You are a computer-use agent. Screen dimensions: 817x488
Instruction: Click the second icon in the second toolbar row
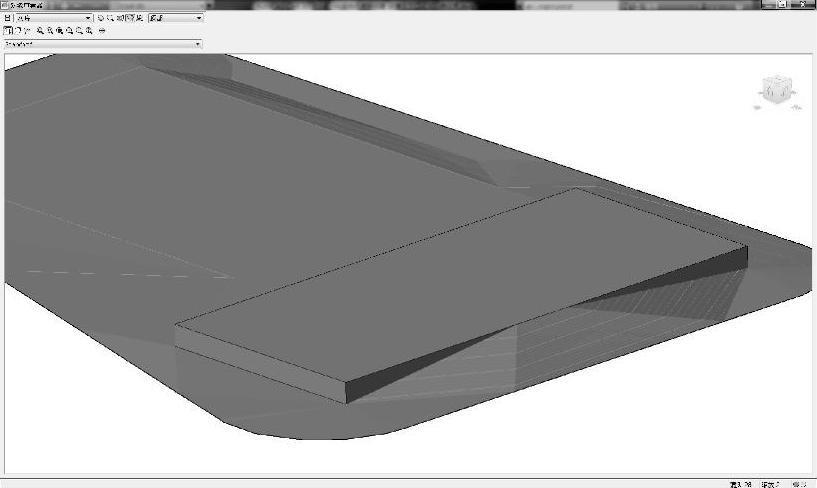18,30
